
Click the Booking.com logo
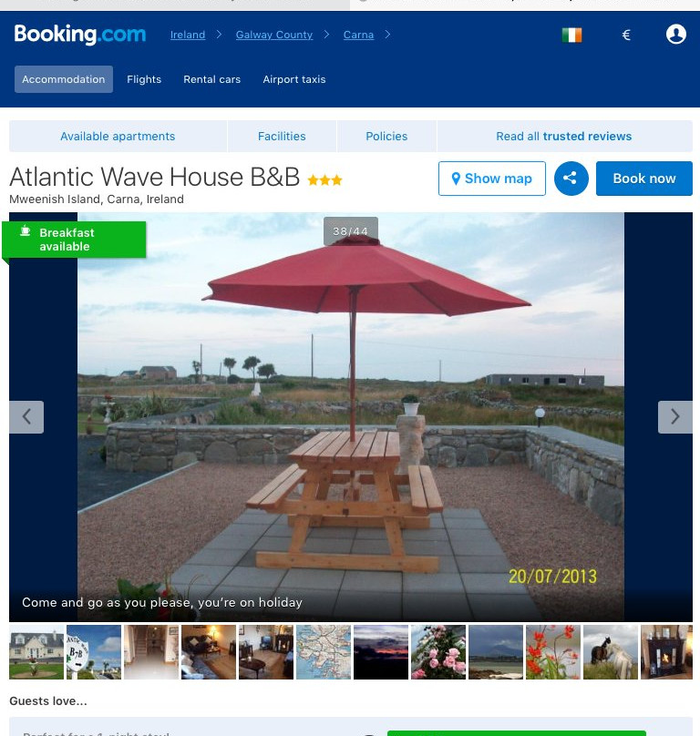80,35
